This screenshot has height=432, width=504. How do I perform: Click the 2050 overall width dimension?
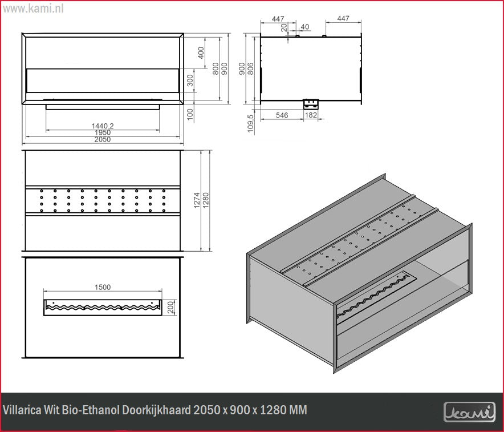(103, 139)
